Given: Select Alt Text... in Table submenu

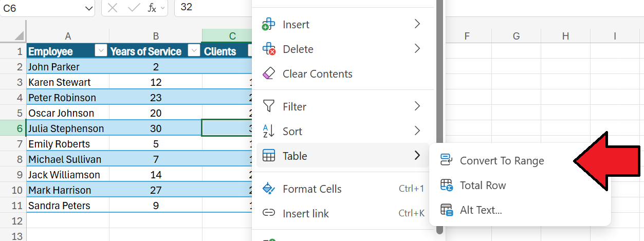Looking at the screenshot, I should coord(520,210).
